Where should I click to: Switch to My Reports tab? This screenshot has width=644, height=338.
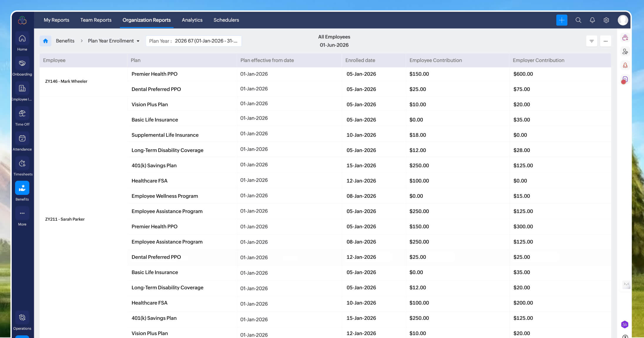(x=56, y=20)
